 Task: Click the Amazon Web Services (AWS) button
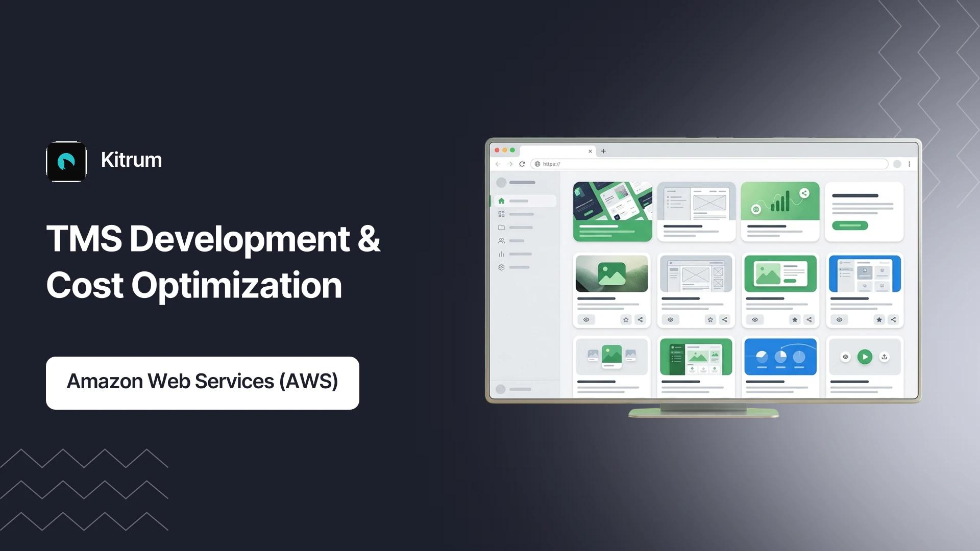(203, 383)
